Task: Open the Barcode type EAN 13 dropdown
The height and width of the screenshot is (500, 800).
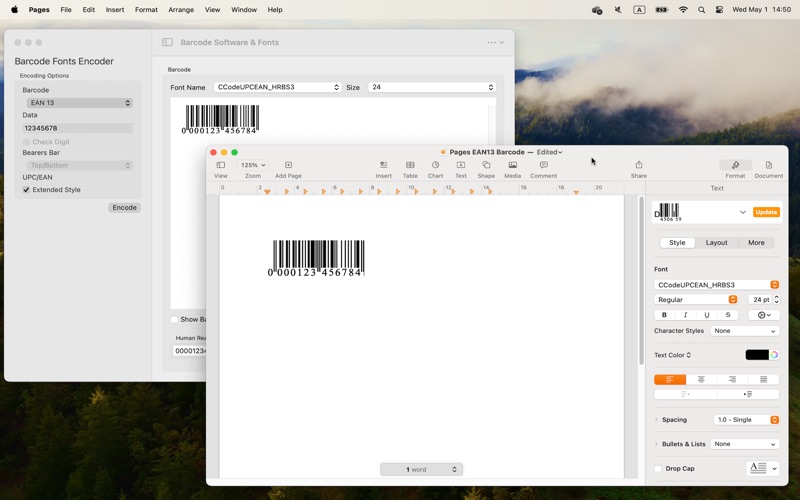Action: point(79,103)
